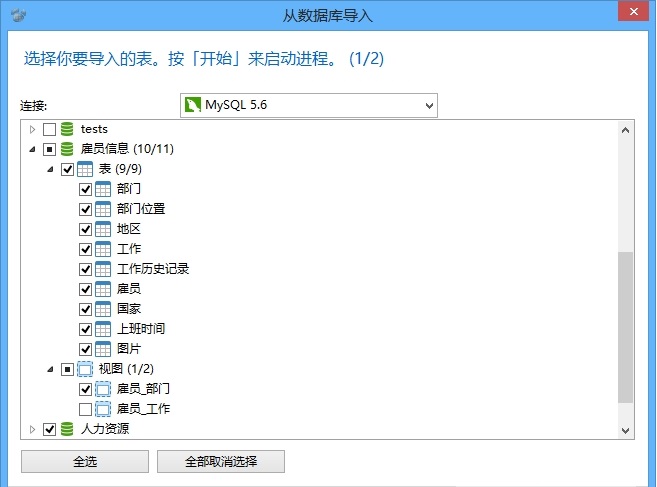The image size is (657, 487).
Task: Click the application icon in title bar
Action: [18, 16]
